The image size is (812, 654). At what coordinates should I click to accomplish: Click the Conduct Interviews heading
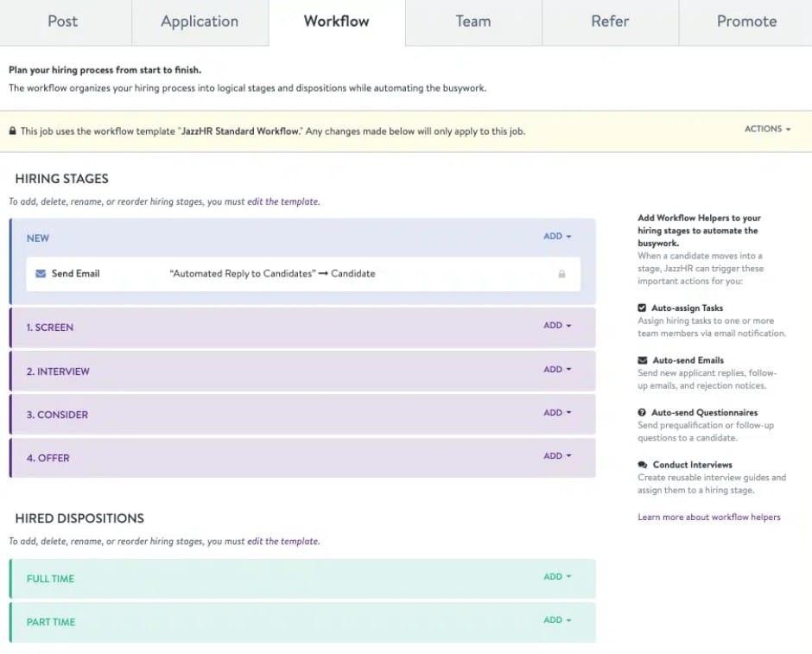click(693, 465)
